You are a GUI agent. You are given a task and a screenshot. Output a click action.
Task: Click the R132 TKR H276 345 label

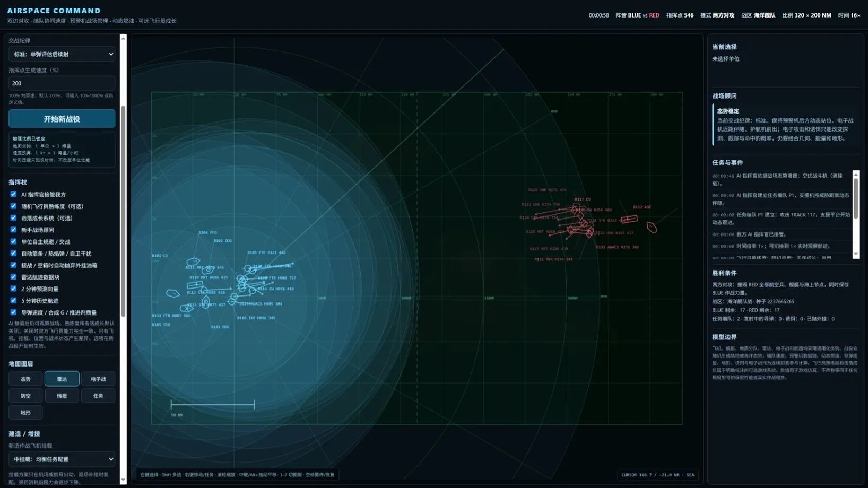[x=553, y=259]
